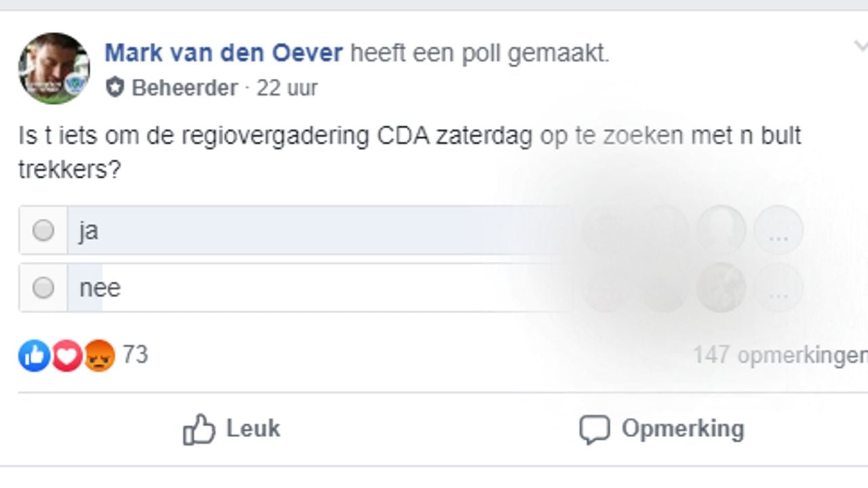Click the red heart reaction icon

click(x=66, y=356)
